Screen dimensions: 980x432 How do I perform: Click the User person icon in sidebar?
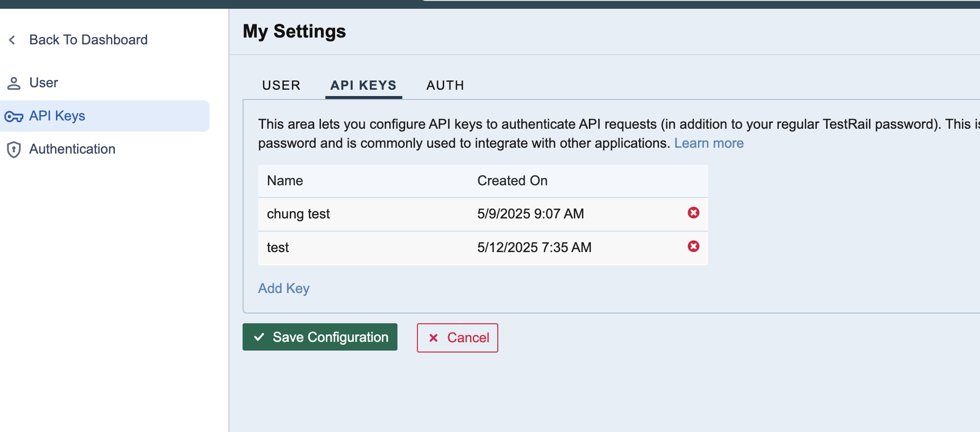14,83
